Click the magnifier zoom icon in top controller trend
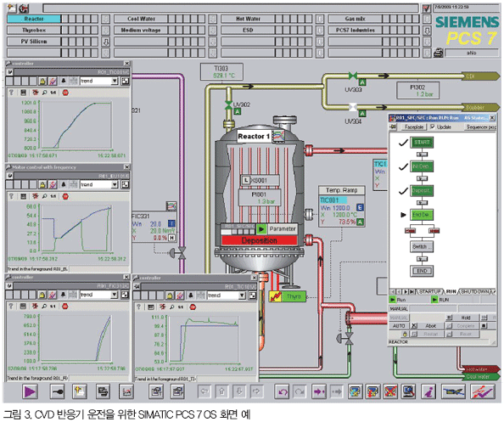The height and width of the screenshot is (422, 504). pos(44,93)
